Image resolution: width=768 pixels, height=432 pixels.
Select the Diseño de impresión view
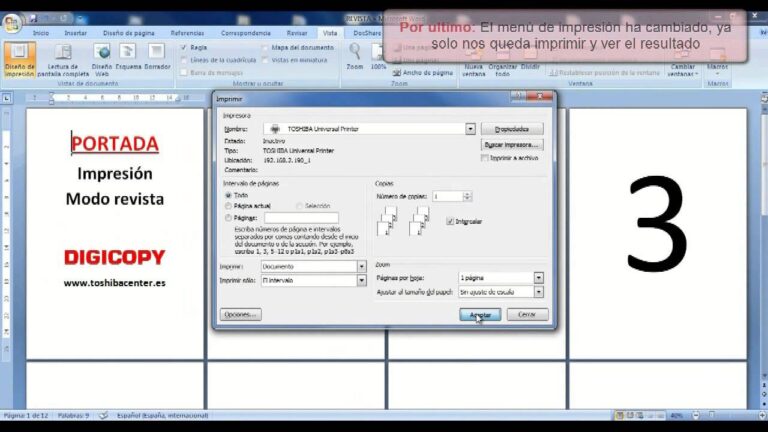pos(20,59)
